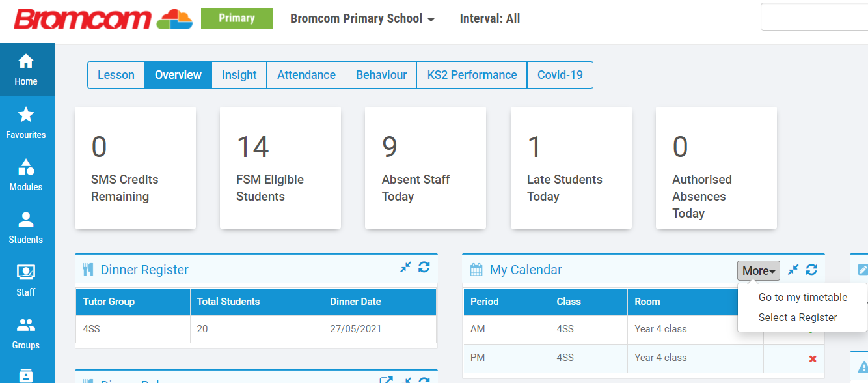Refresh the Dinner Register widget
Viewport: 868px width, 383px height.
pos(424,267)
